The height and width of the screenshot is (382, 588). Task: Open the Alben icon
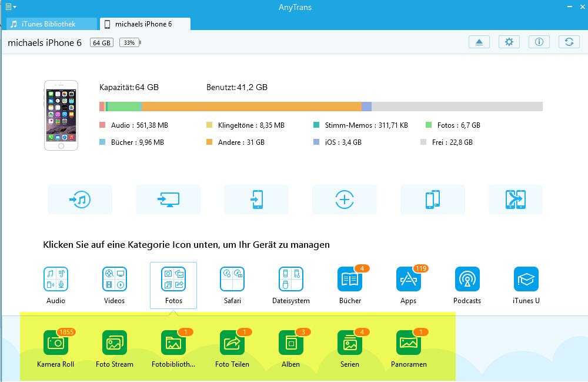tap(290, 343)
